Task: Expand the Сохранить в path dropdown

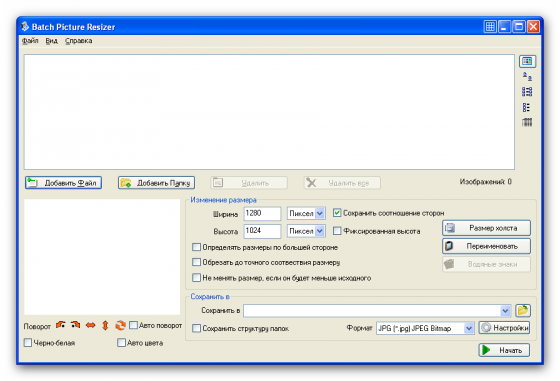Action: pos(505,311)
